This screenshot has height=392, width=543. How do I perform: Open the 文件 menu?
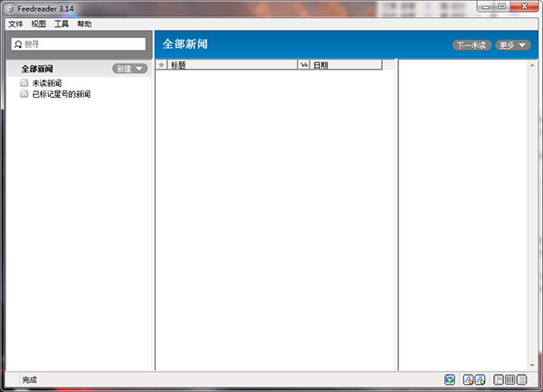tap(14, 24)
